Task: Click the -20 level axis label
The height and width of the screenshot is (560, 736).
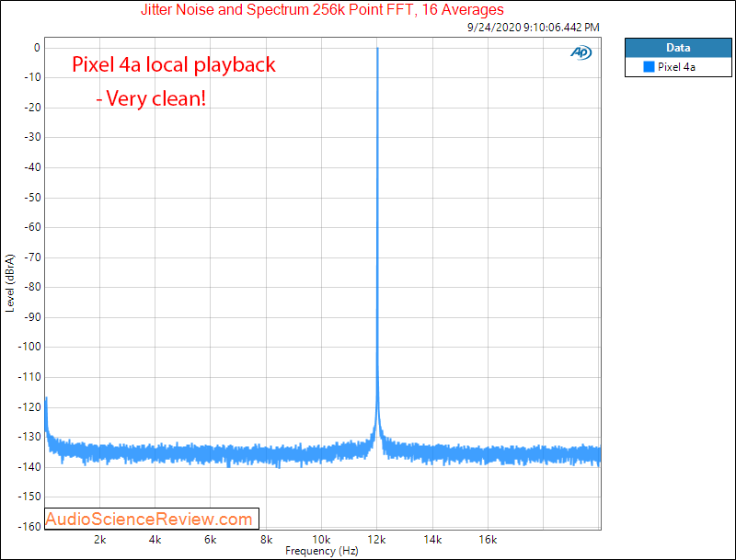Action: (x=32, y=108)
